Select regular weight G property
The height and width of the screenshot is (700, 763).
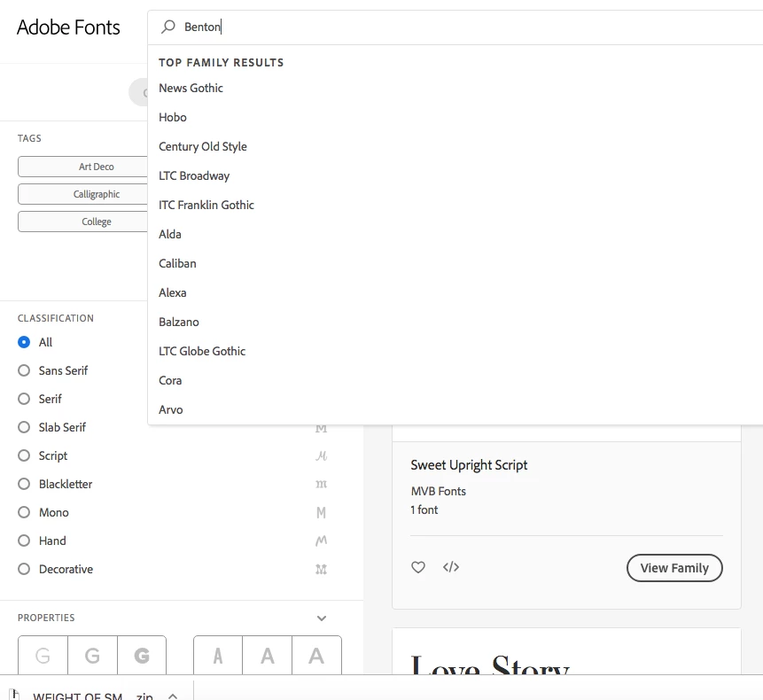pyautogui.click(x=92, y=655)
